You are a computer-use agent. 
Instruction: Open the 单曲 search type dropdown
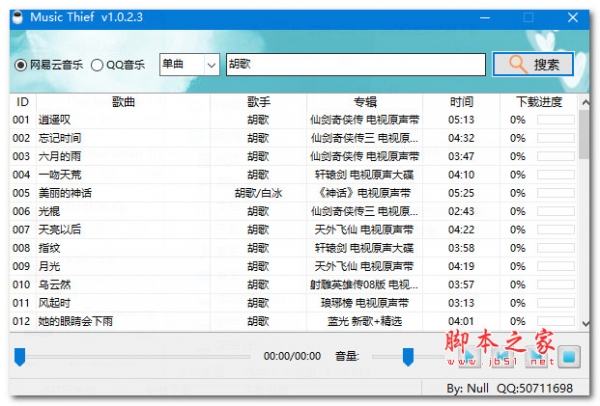click(x=189, y=64)
